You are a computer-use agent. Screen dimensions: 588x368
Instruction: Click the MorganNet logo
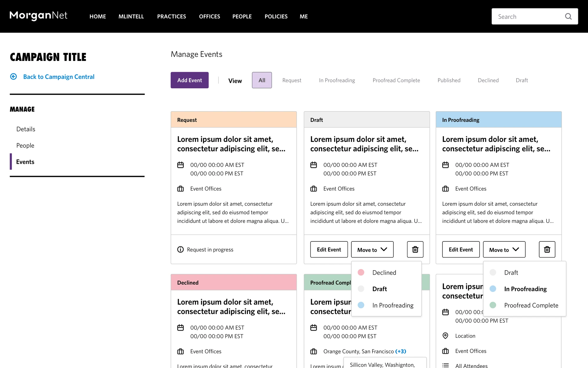[39, 16]
